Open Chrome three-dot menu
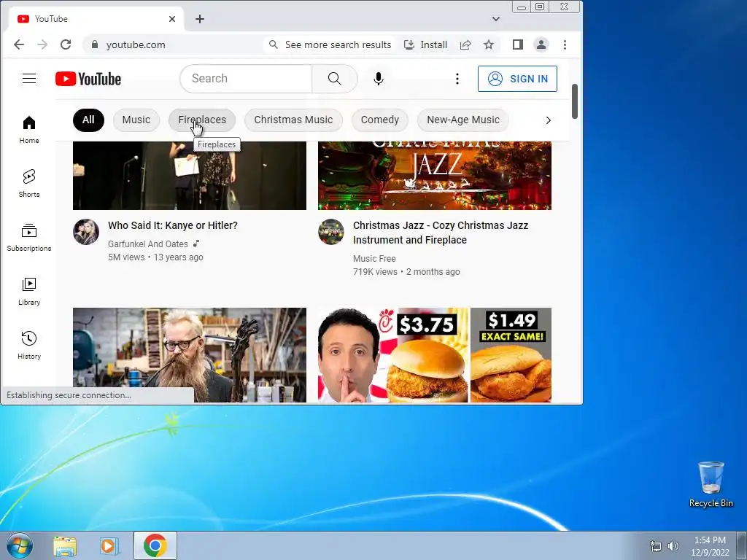Viewport: 747px width, 560px height. (x=565, y=44)
